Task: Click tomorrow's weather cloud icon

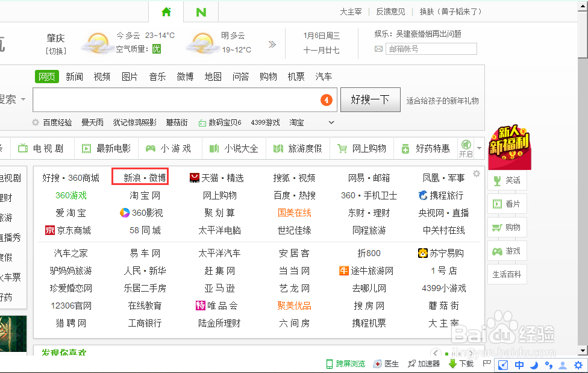Action: [202, 43]
